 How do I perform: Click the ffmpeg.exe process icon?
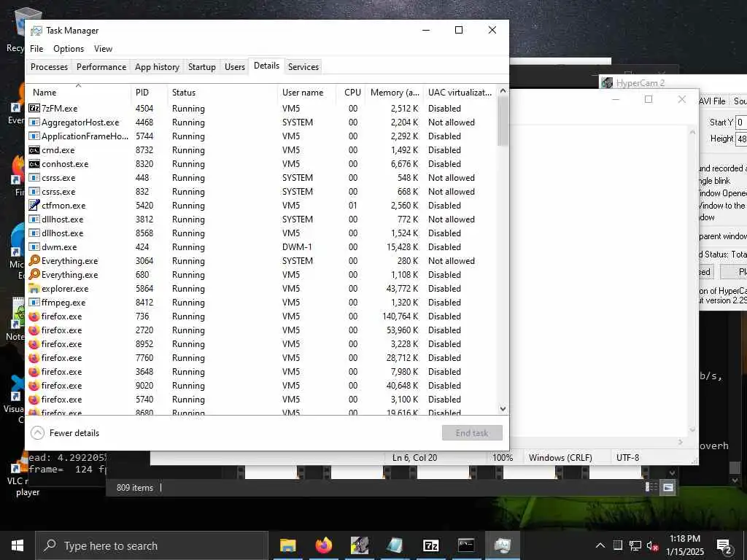tap(34, 303)
